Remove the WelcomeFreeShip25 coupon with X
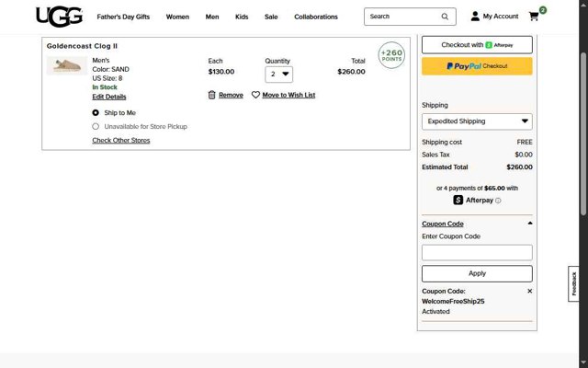This screenshot has width=588, height=368. tap(529, 291)
